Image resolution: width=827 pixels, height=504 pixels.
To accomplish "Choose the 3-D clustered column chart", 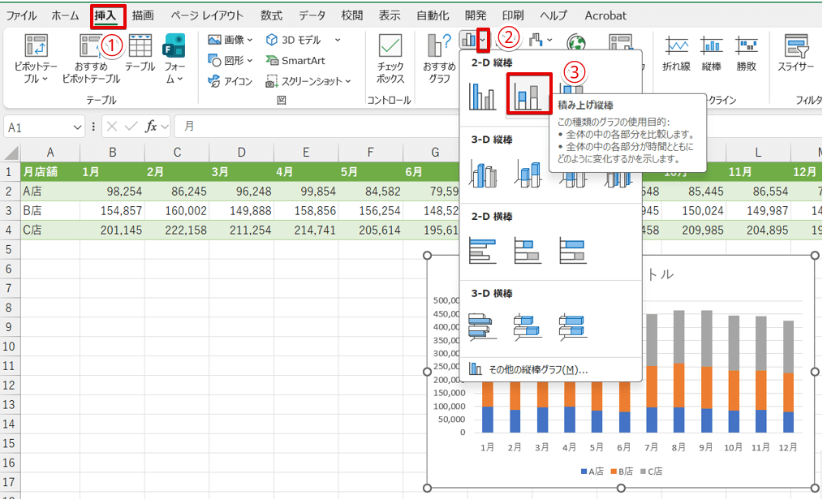I will 484,173.
